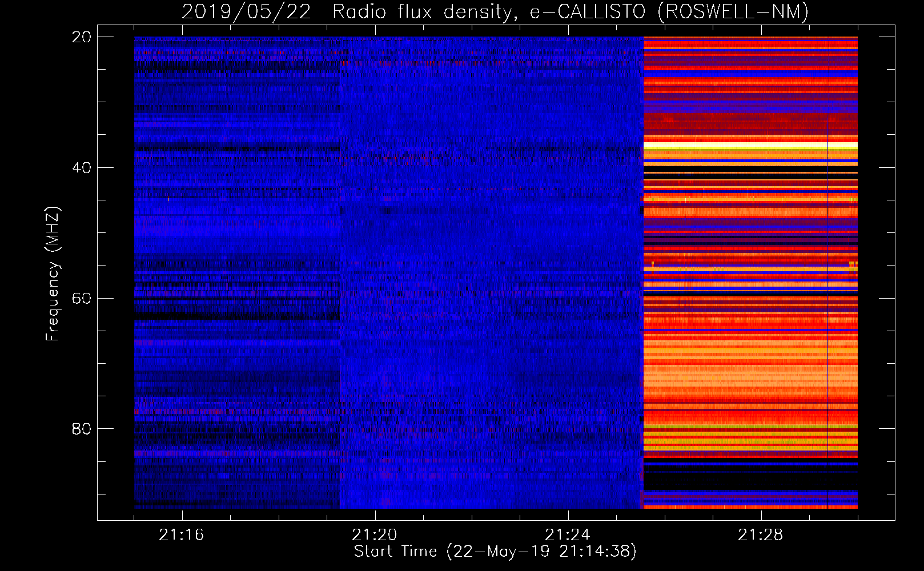924x571 pixels.
Task: Click the bright white band near 37 MHz
Action: [x=750, y=146]
